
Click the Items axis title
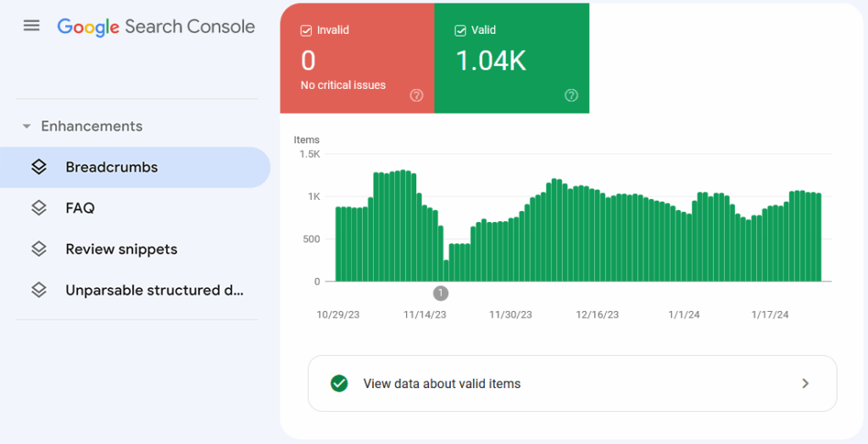307,140
